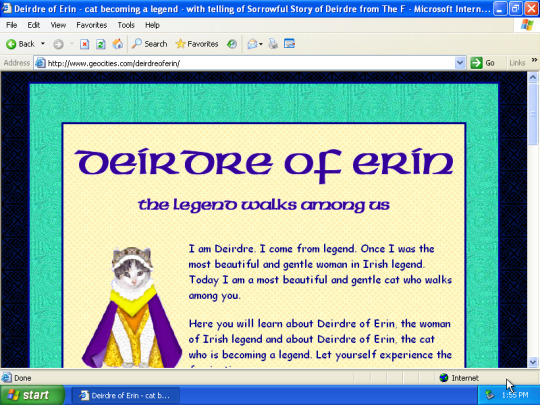Image resolution: width=540 pixels, height=405 pixels.
Task: Expand the Links toolbar chevron
Action: 534,60
